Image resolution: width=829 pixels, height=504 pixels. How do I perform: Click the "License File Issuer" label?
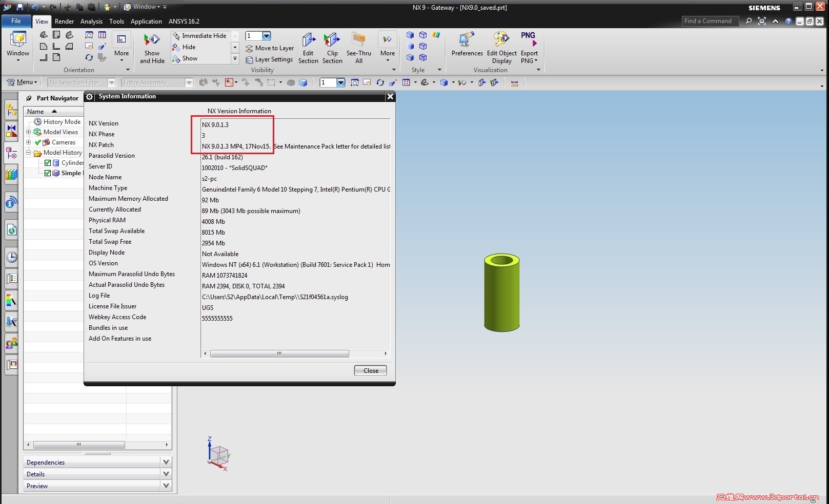(113, 306)
